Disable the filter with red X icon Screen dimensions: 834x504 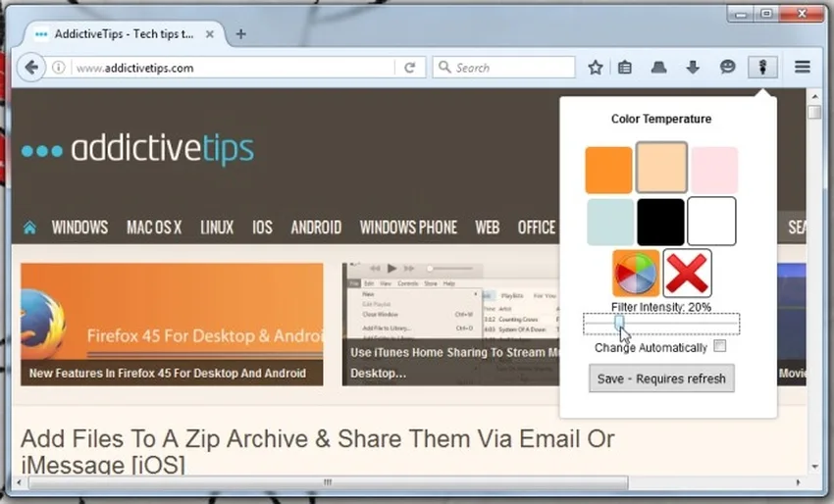pos(687,273)
